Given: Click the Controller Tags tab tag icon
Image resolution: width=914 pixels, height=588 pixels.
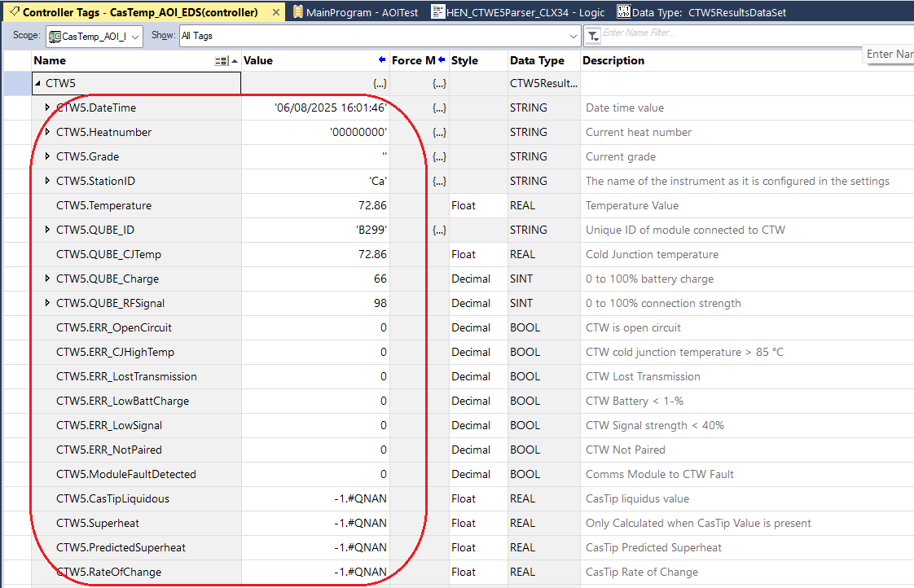Looking at the screenshot, I should click(15, 11).
